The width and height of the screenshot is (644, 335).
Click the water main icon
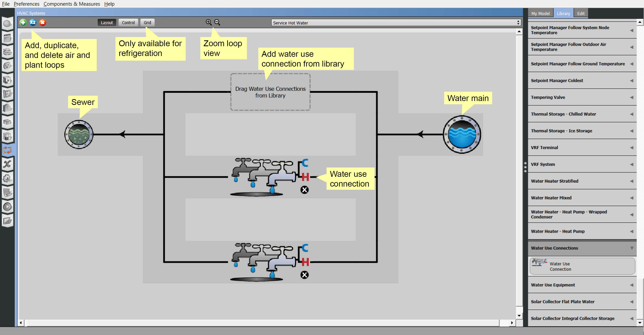[x=462, y=134]
